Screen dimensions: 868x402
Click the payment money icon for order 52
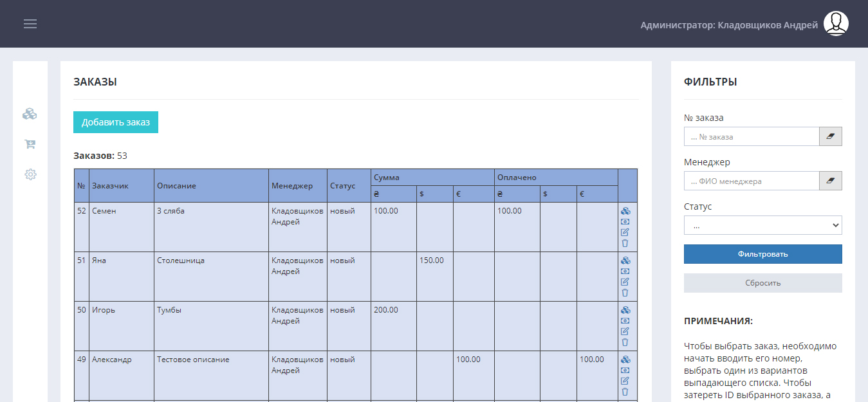[625, 221]
